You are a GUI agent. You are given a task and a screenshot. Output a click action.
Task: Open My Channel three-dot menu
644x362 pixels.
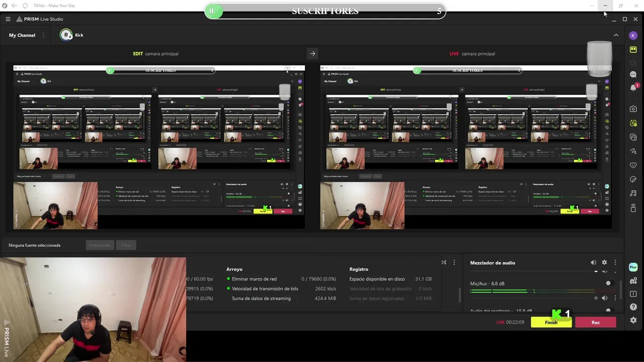tap(43, 35)
